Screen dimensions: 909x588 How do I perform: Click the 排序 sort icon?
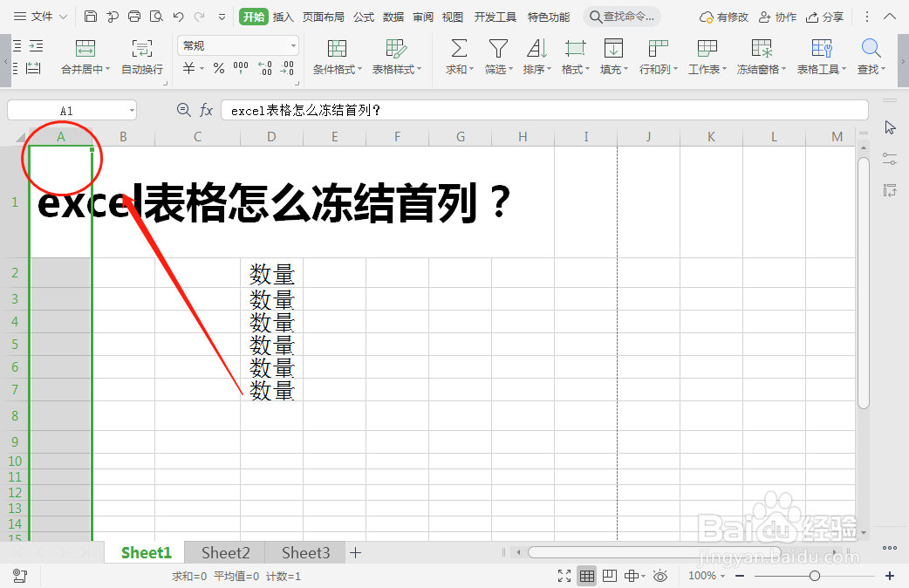[x=537, y=49]
